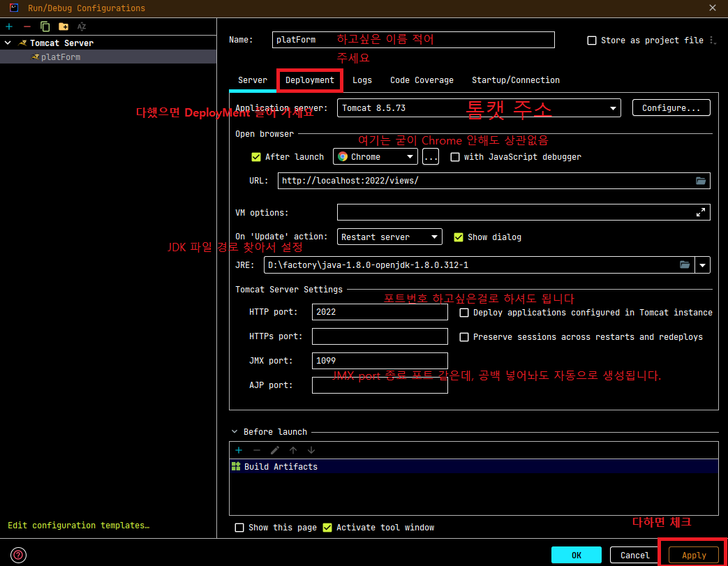Toggle Show dialog checkbox
The width and height of the screenshot is (728, 566).
(459, 237)
